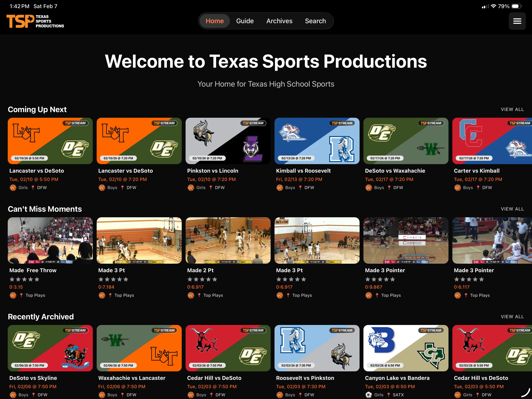Viewport: 532px width, 399px height.
Task: Switch to the Guide tab
Action: (245, 21)
